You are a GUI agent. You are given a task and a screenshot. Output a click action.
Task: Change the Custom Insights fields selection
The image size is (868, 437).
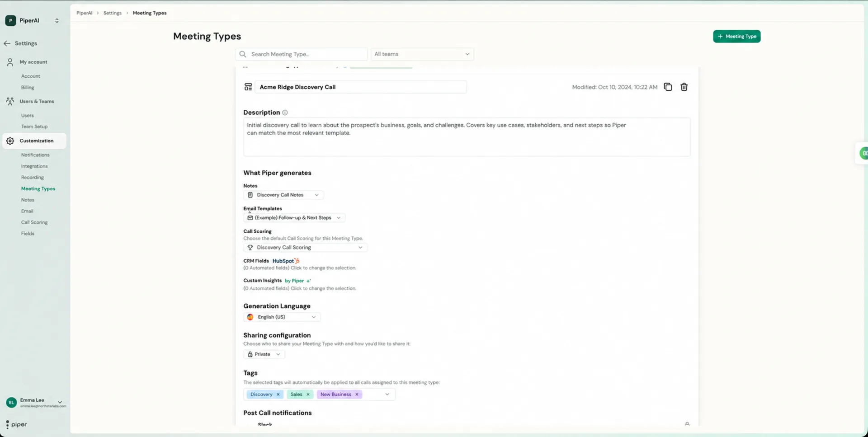point(300,288)
